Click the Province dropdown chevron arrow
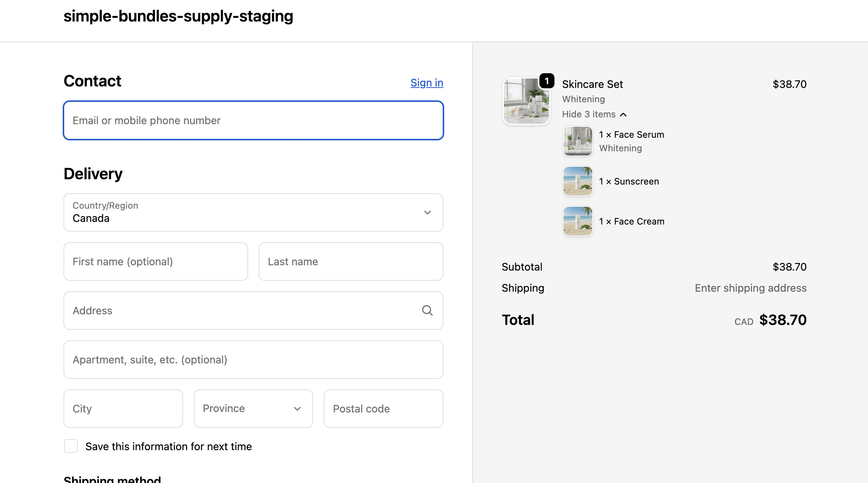 point(297,409)
